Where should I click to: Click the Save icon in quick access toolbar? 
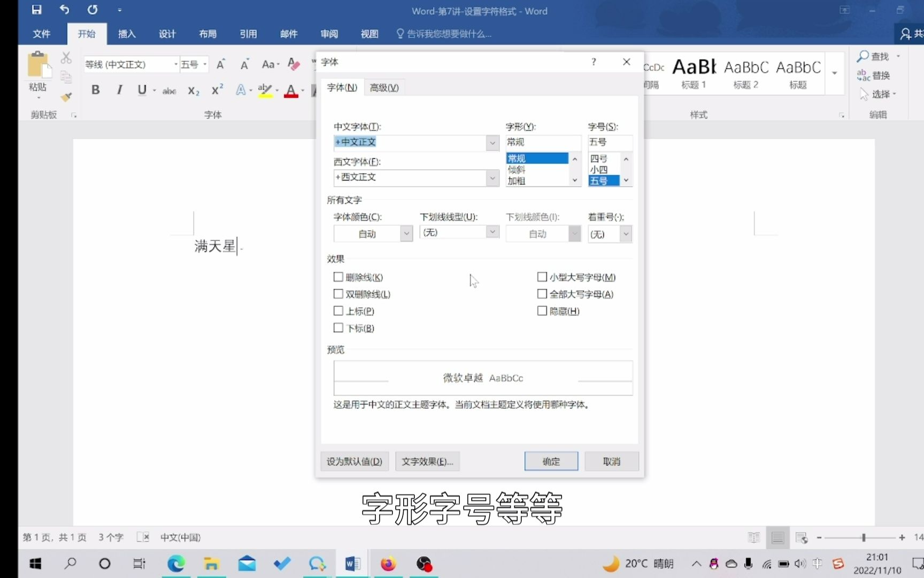[36, 10]
